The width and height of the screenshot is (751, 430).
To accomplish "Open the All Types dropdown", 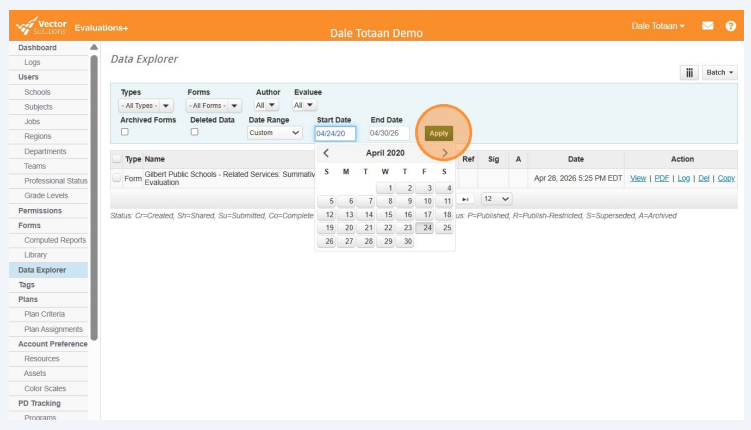I will 146,105.
